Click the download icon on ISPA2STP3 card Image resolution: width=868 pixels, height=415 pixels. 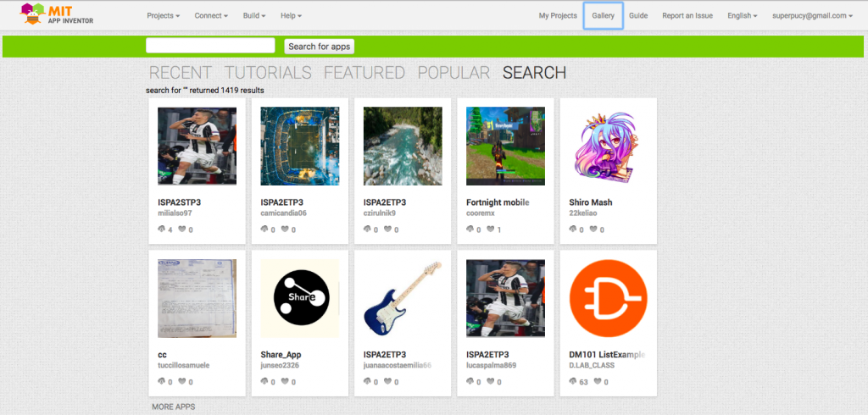pos(162,229)
